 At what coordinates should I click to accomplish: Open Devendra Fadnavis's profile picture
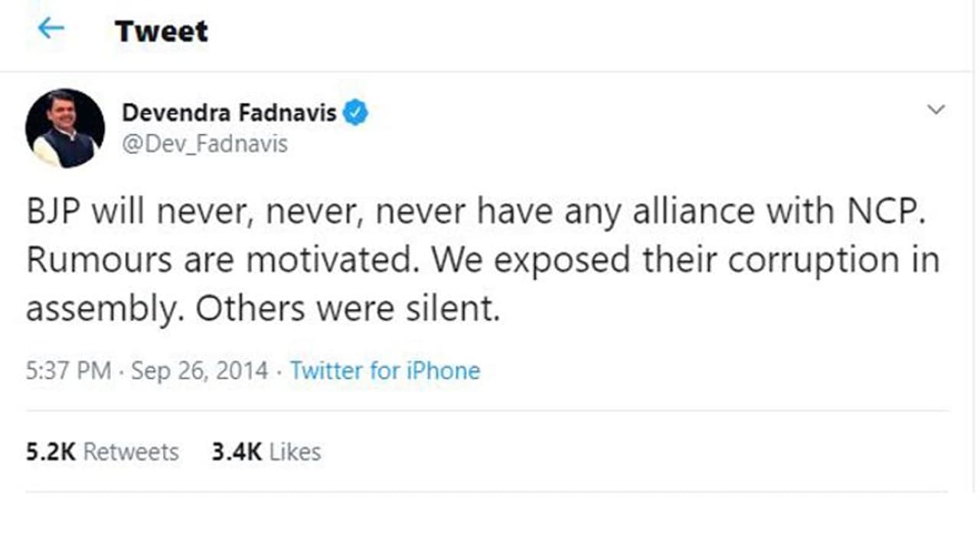(65, 128)
